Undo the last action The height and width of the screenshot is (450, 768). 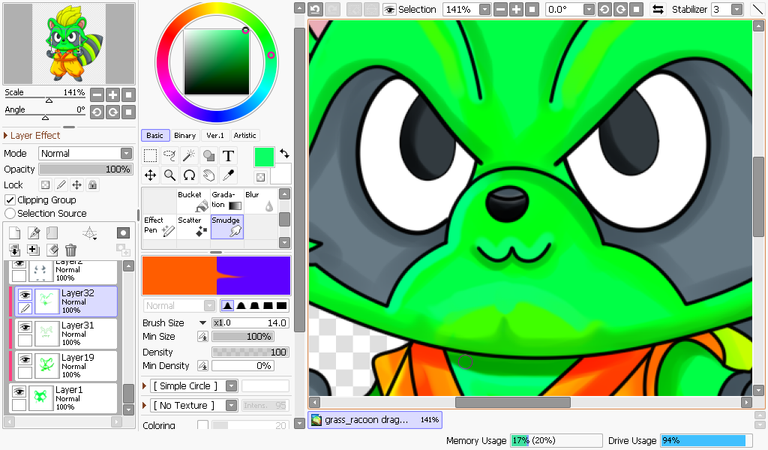pos(315,9)
